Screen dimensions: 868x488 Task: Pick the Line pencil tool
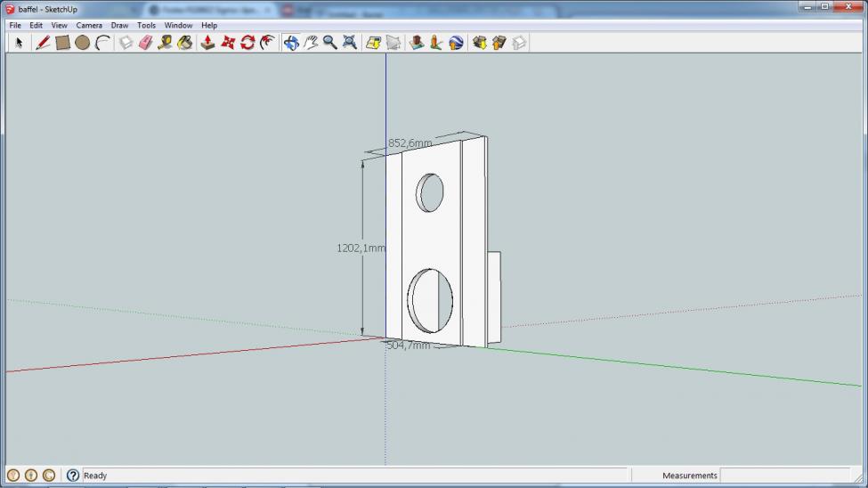42,43
